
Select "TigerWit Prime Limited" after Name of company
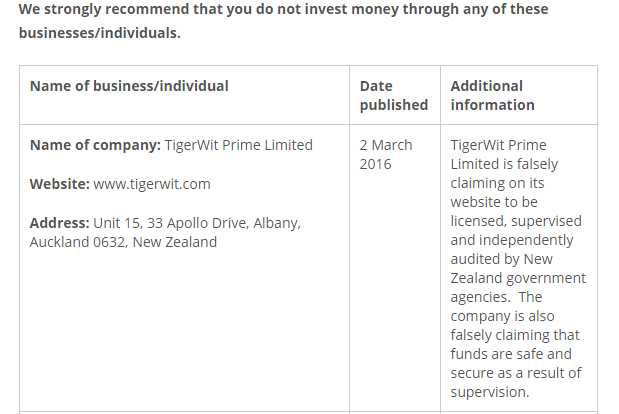(x=238, y=145)
